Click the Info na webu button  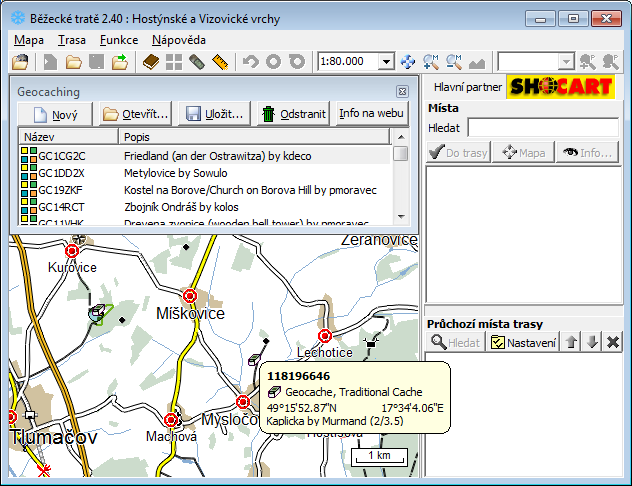point(371,114)
